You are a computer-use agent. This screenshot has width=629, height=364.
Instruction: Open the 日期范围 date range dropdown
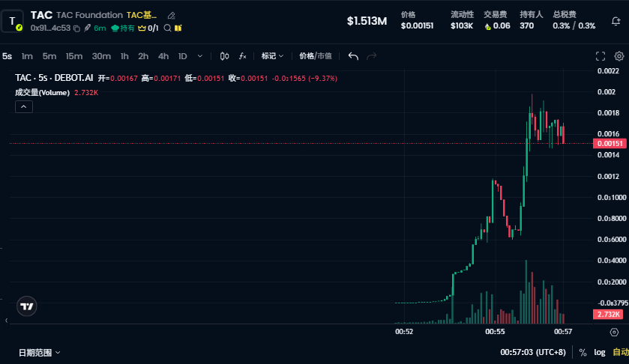click(x=39, y=353)
